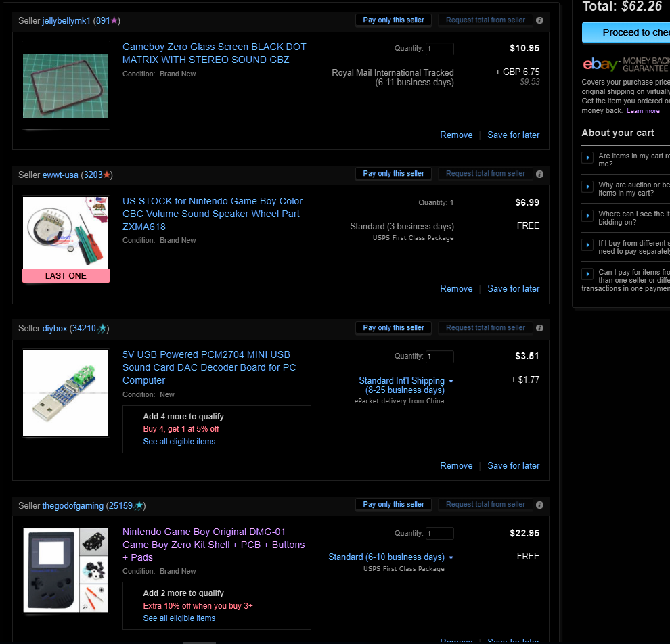Visit seller diybox profile
The width and height of the screenshot is (670, 644).
pos(55,328)
